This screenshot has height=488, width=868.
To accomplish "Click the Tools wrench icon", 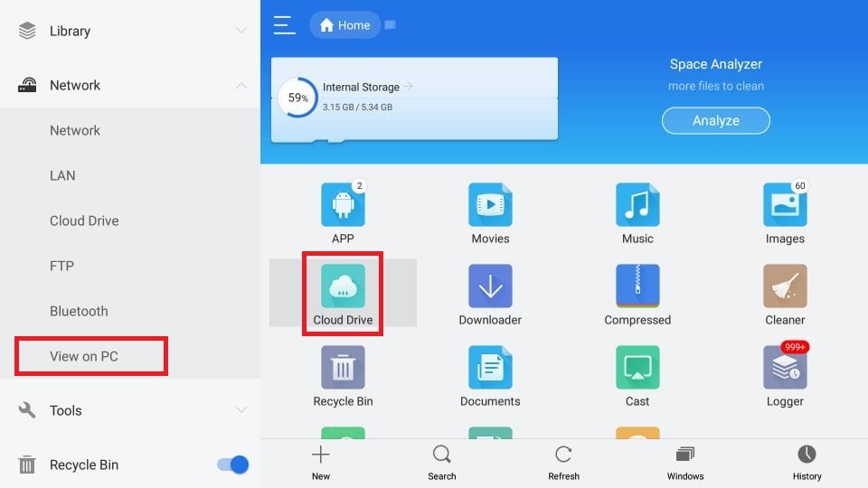I will pos(27,410).
